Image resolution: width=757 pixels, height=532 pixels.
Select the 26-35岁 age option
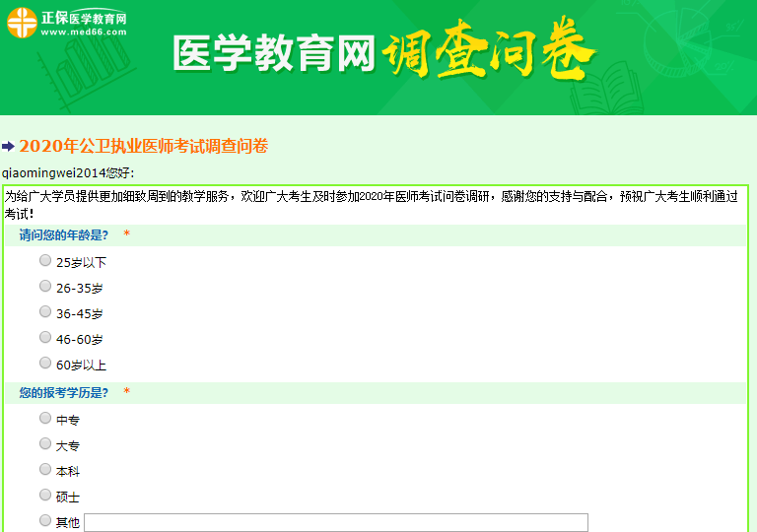(45, 287)
